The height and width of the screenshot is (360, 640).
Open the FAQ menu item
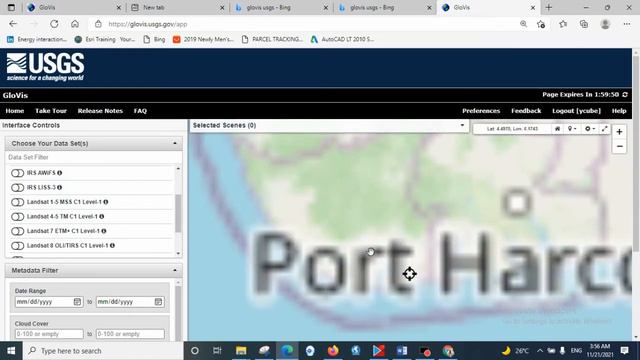pos(140,111)
